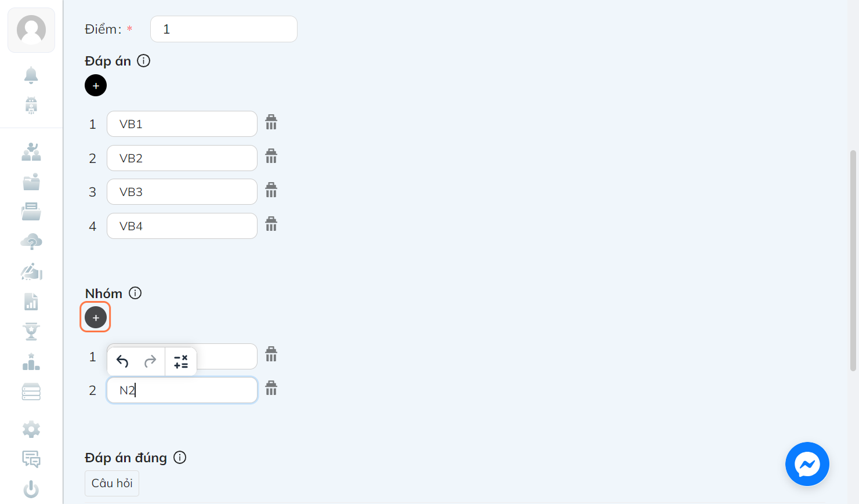This screenshot has height=504, width=859.
Task: Open the math symbols formula icon
Action: coord(181,361)
